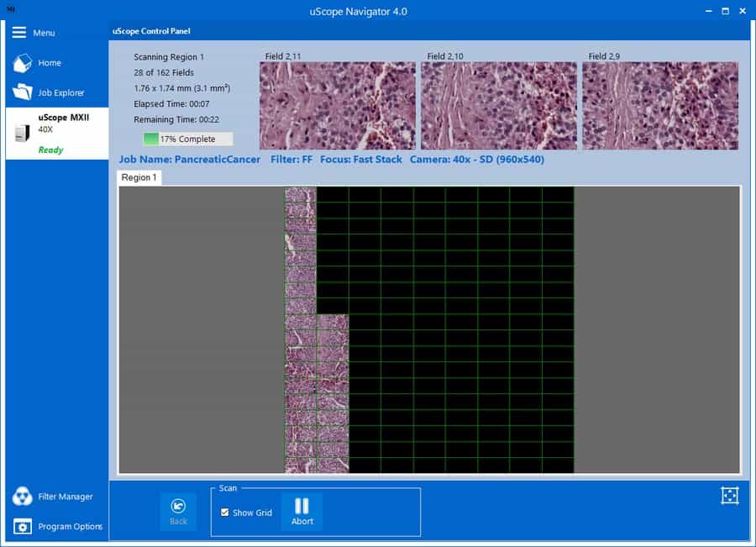
Task: Click the Back button
Action: 178,511
